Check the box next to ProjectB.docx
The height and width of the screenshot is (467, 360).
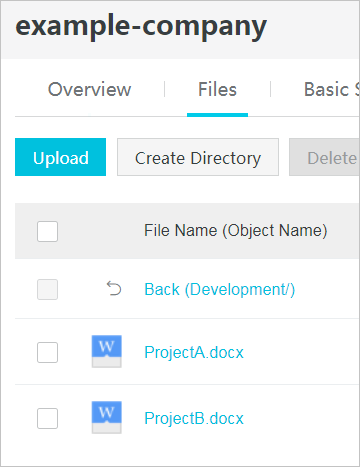tap(47, 418)
